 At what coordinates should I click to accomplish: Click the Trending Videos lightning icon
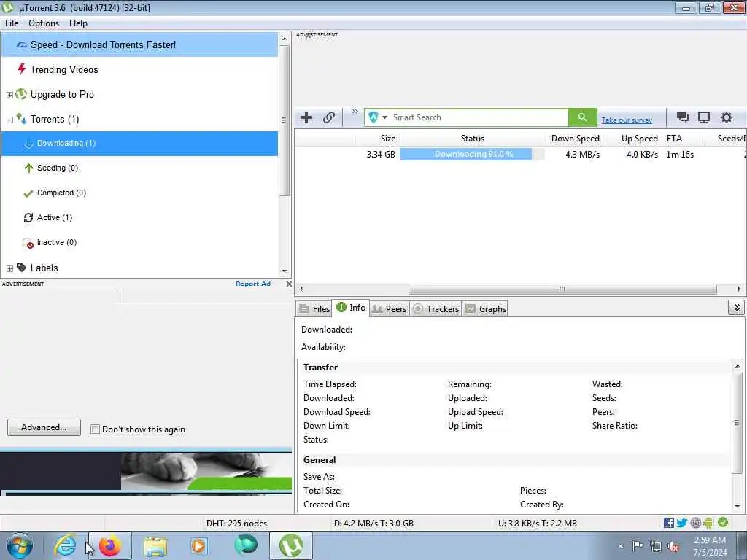(x=21, y=69)
